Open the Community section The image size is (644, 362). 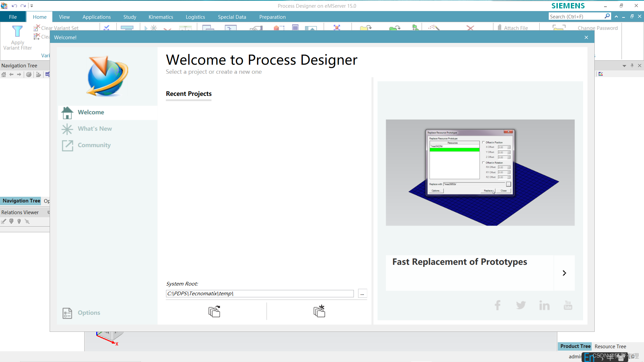coord(94,145)
